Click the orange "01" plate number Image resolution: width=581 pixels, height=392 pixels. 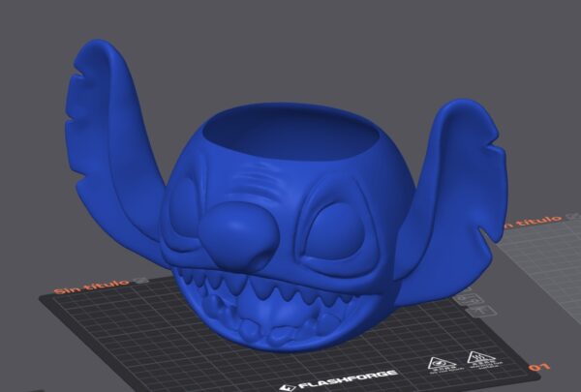(x=539, y=368)
